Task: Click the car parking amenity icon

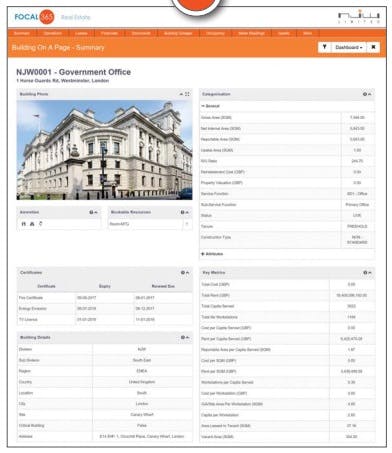Action: (x=32, y=224)
